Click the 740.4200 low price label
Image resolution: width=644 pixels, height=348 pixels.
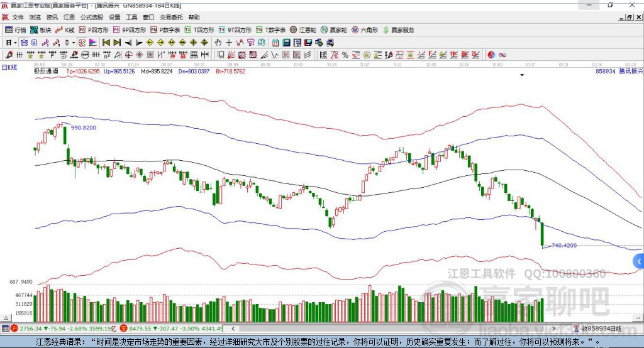[564, 246]
